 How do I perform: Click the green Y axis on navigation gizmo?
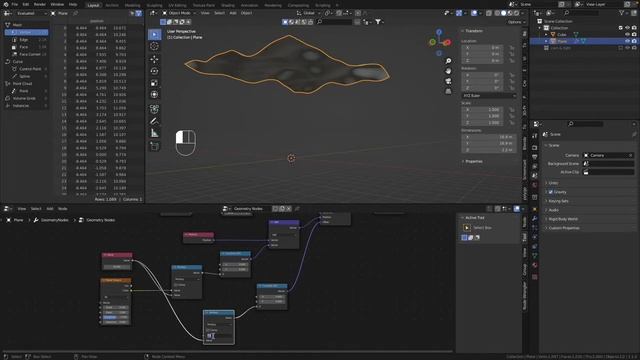click(x=433, y=42)
